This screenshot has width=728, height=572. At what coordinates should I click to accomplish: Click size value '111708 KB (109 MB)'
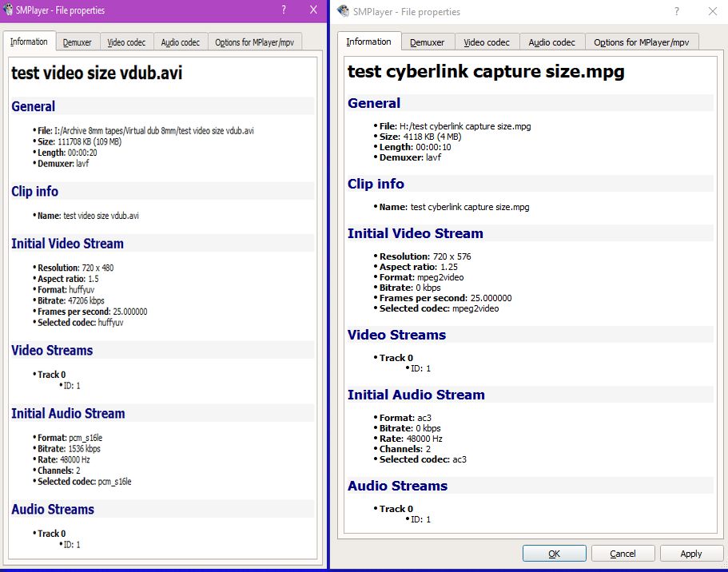[90, 141]
